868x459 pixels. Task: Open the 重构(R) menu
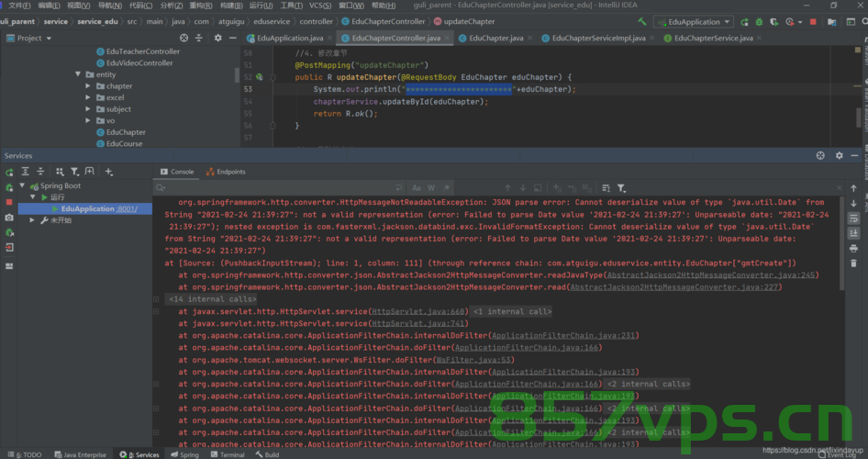click(x=201, y=6)
